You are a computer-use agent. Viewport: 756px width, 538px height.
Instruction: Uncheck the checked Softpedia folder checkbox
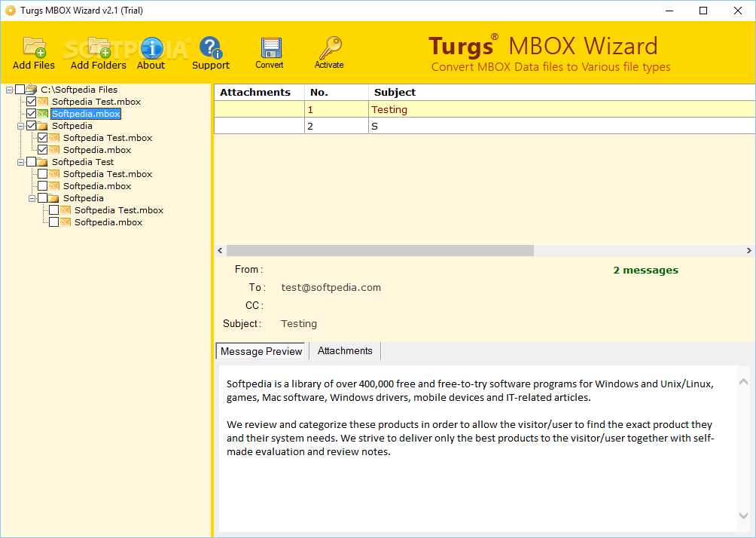(x=32, y=126)
